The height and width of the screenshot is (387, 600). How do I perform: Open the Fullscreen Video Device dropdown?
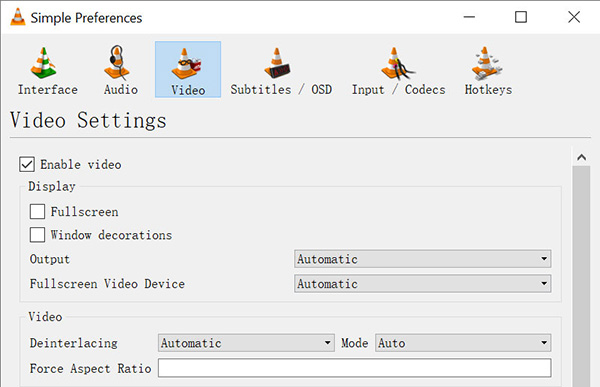pyautogui.click(x=422, y=284)
